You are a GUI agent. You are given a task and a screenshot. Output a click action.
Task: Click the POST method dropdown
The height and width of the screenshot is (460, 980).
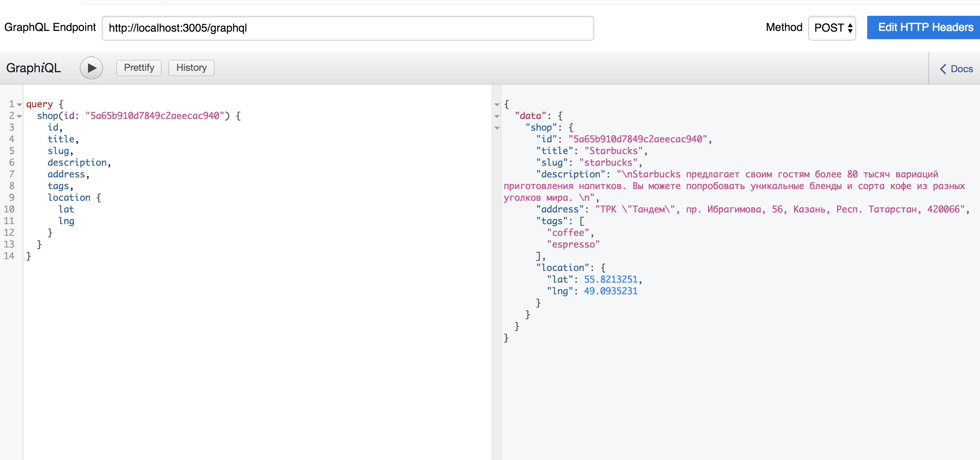point(834,28)
